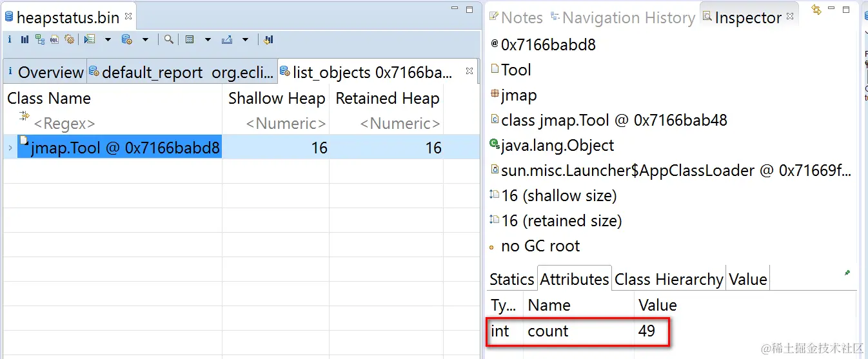The height and width of the screenshot is (359, 868).
Task: Click the address 0x7166babd8 in Inspector
Action: pyautogui.click(x=548, y=44)
